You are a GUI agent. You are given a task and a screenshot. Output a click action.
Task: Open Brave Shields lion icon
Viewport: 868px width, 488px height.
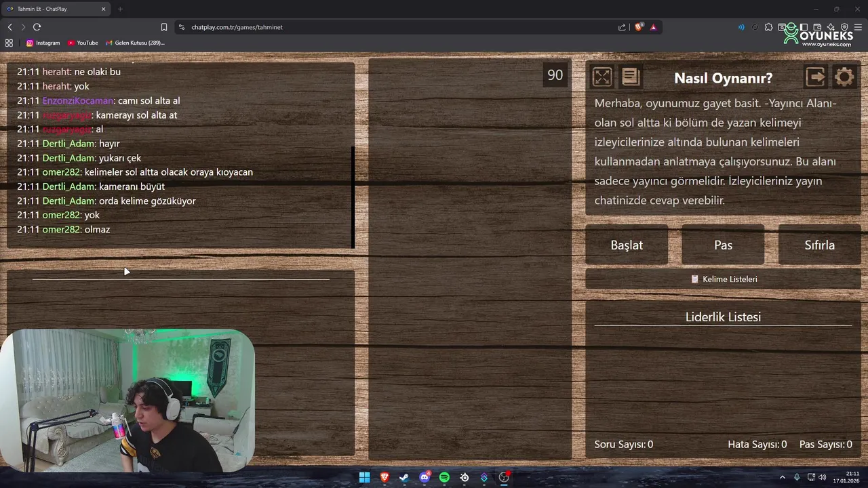[x=639, y=27]
